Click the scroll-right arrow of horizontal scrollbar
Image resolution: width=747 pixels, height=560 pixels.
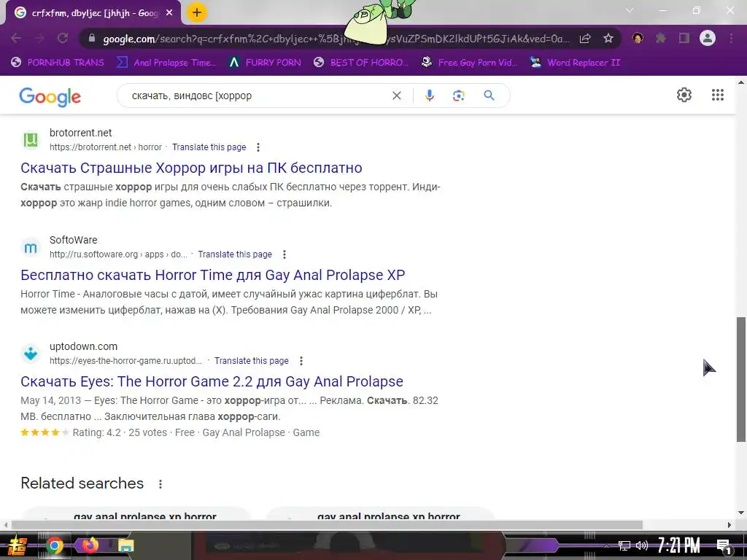729,525
